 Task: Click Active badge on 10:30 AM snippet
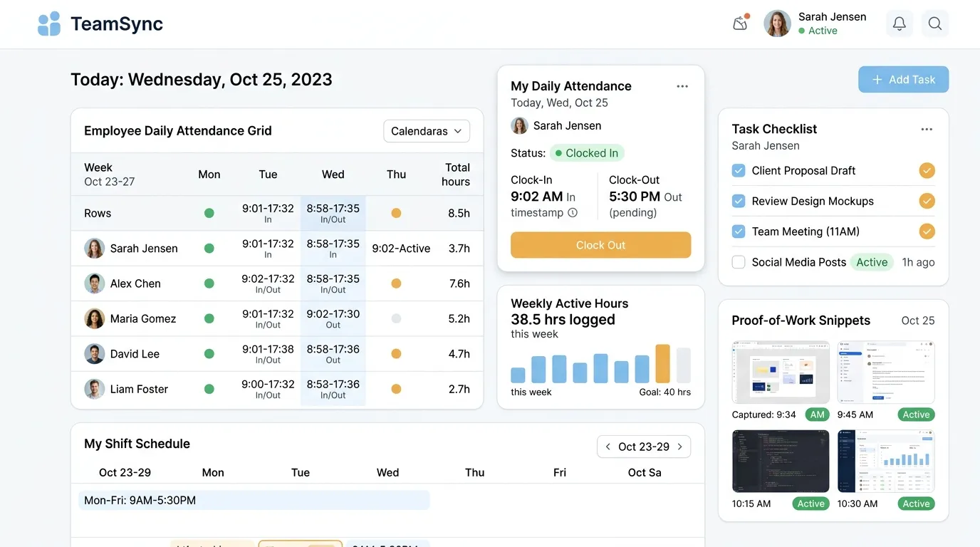(x=916, y=504)
